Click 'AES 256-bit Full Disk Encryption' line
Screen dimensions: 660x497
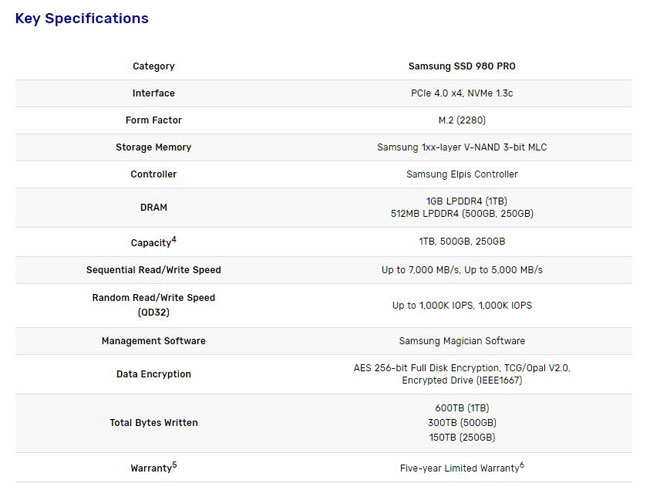point(462,368)
